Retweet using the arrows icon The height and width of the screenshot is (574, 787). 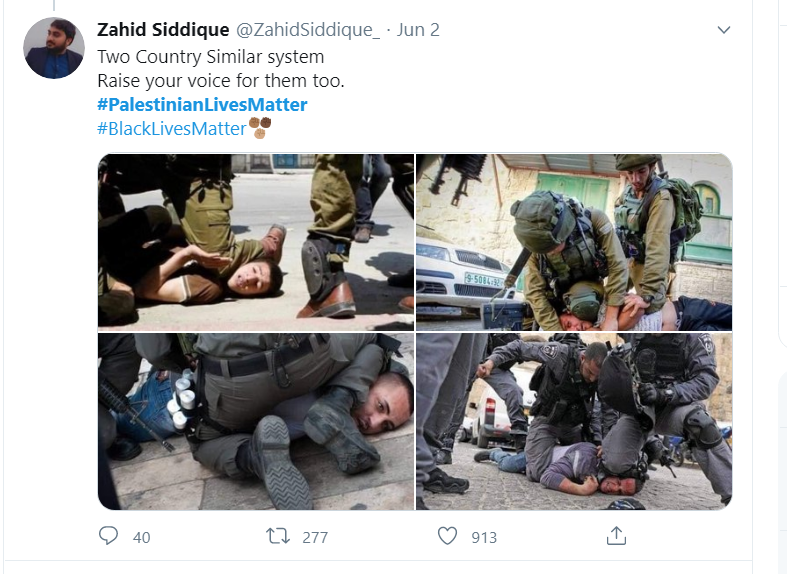click(x=278, y=536)
